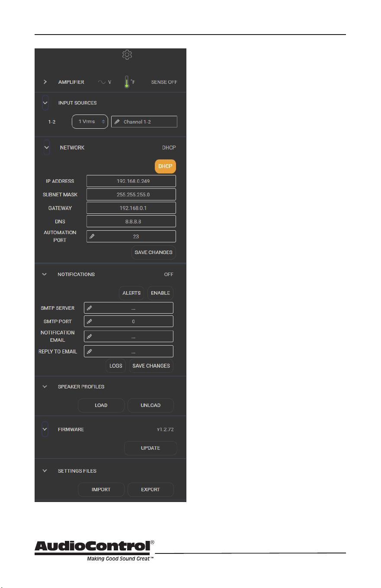381x588 pixels.
Task: Click the SMTP Port field showing 0
Action: (128, 321)
